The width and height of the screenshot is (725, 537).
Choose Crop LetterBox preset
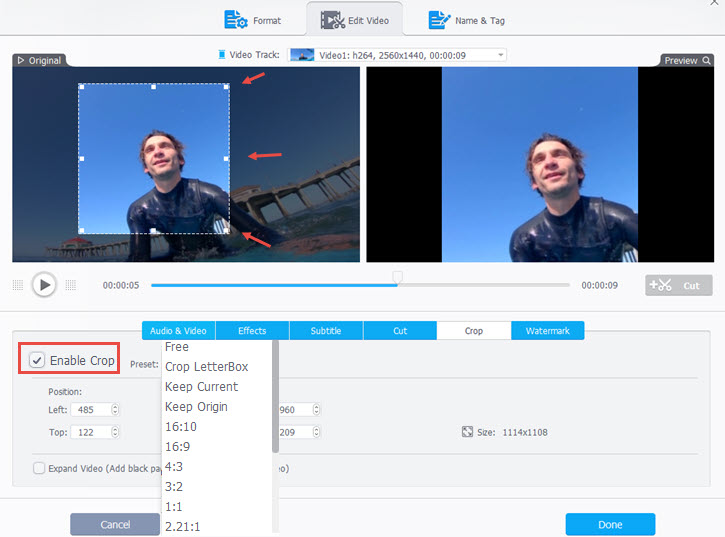tap(217, 366)
